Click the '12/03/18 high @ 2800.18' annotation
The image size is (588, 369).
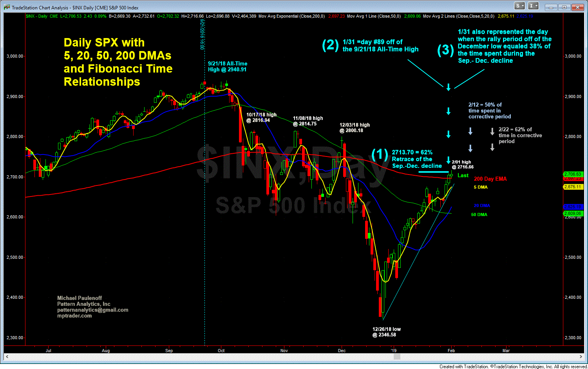tap(355, 127)
